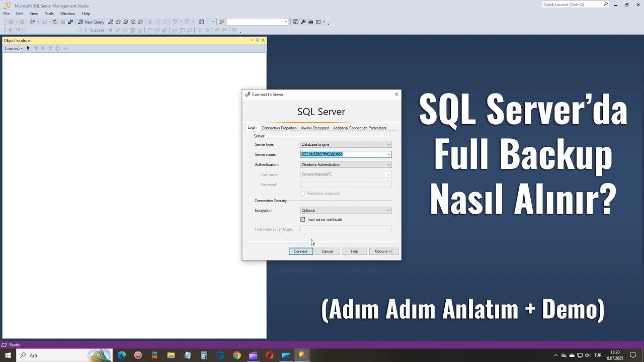Open the Toolbox icon in toolbar
This screenshot has width=644, height=362.
(x=310, y=22)
